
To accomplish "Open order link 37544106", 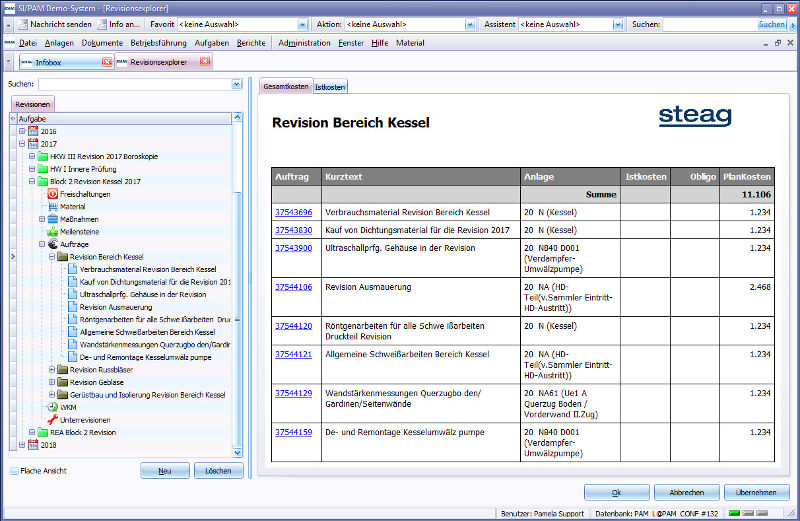I will coord(293,287).
